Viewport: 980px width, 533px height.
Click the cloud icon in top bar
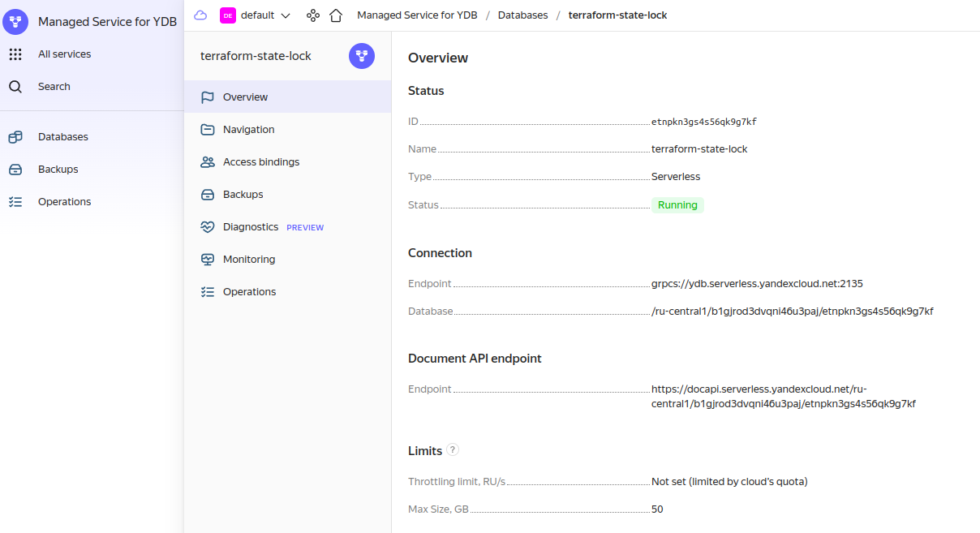click(200, 15)
